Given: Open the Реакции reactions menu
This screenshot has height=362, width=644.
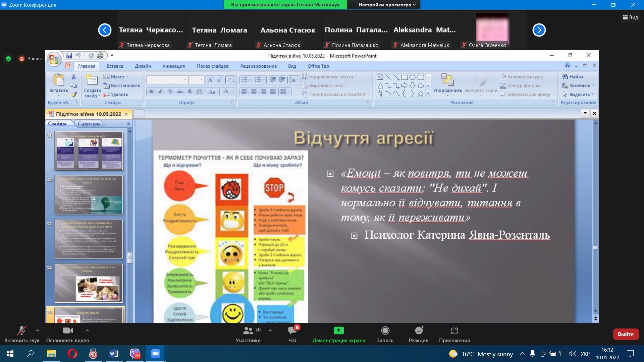Looking at the screenshot, I should [x=419, y=331].
